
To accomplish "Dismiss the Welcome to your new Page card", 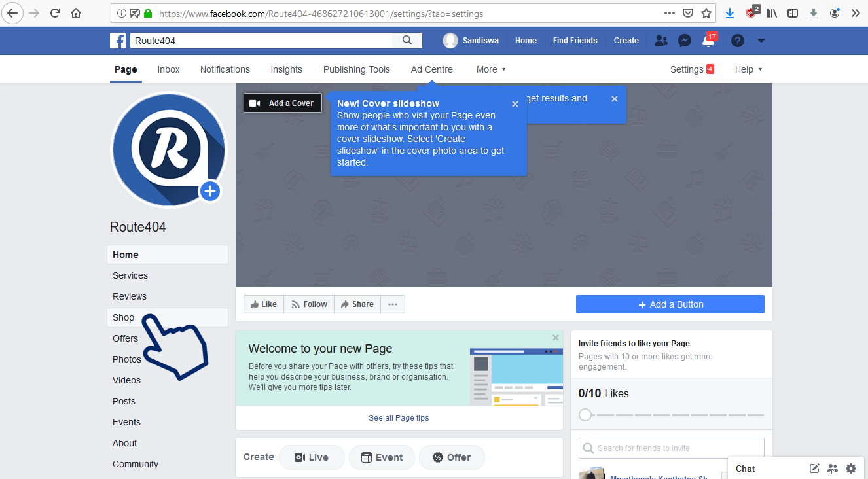I will click(x=556, y=338).
